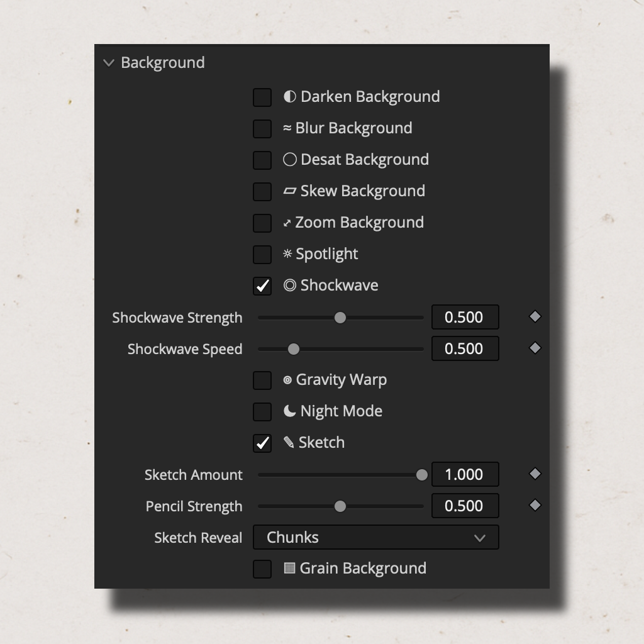Screen dimensions: 644x644
Task: Click the Shockwave Speed slider handle
Action: click(294, 349)
